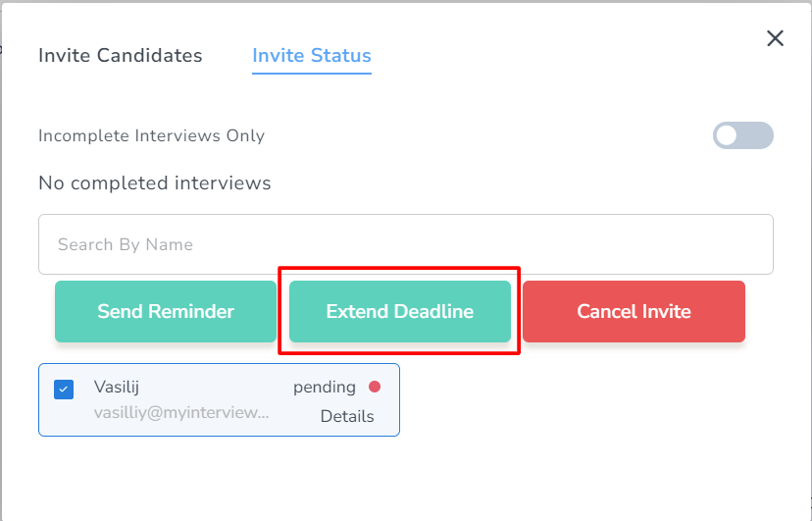Viewport: 812px width, 521px height.
Task: Click the red pending status dot
Action: (375, 387)
